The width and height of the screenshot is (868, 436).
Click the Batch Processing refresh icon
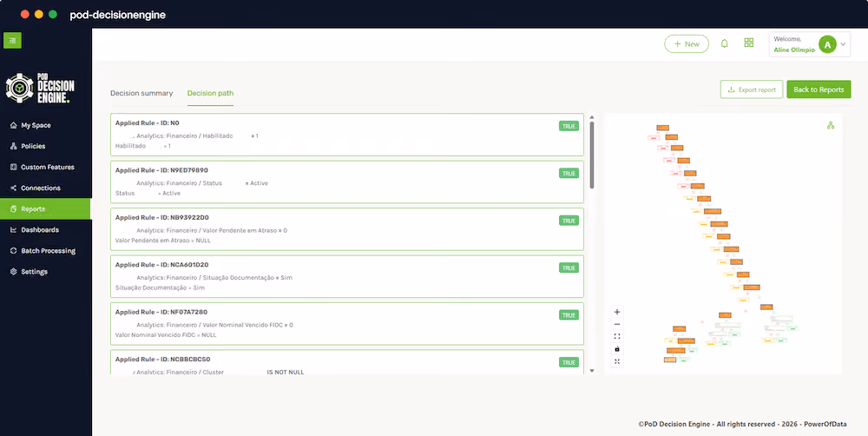(x=13, y=250)
